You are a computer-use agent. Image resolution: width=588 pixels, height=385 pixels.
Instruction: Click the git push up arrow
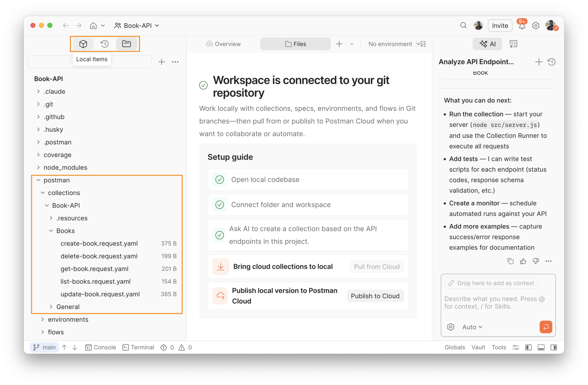(64, 347)
